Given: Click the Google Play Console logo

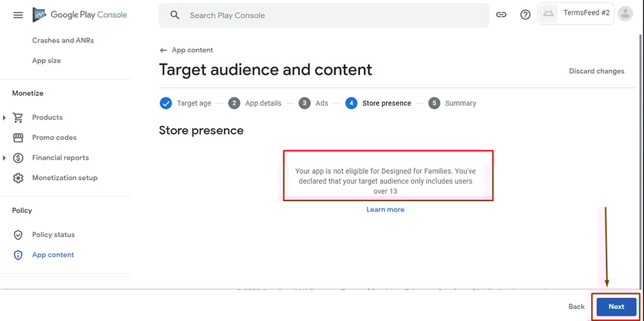Looking at the screenshot, I should [80, 15].
